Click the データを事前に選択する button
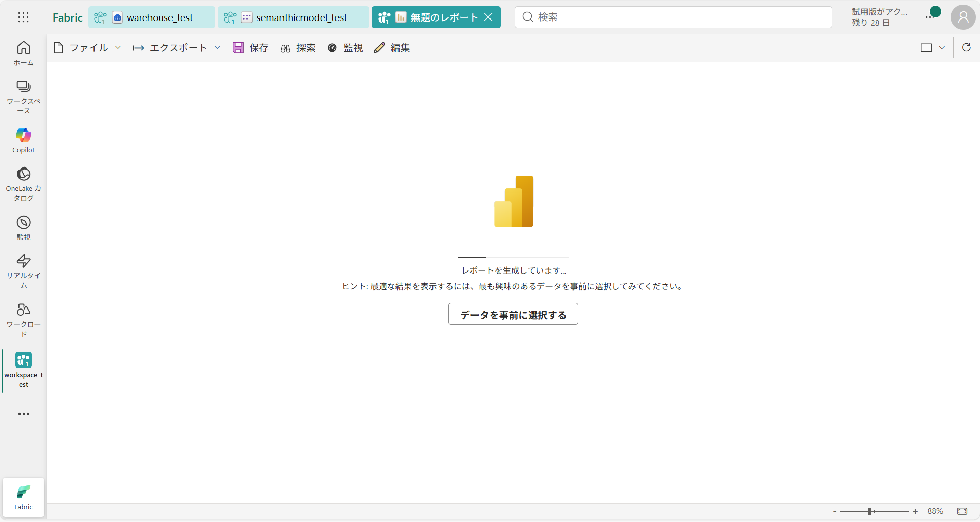The height and width of the screenshot is (522, 980). tap(513, 314)
